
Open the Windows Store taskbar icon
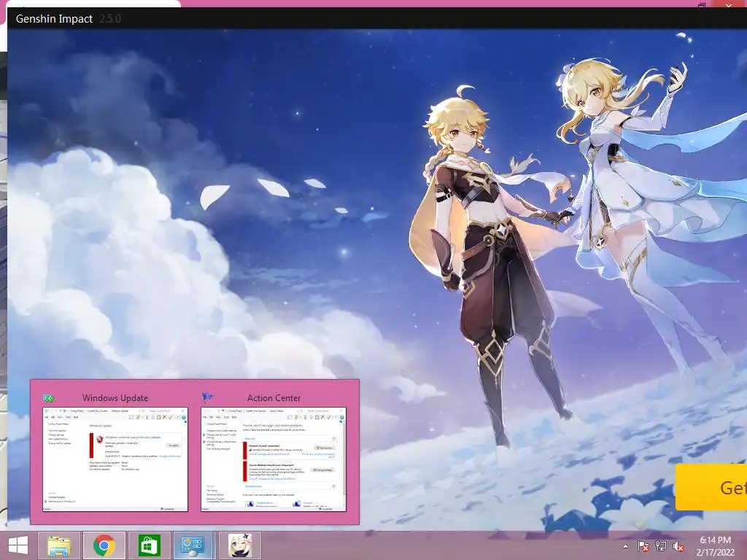click(149, 545)
